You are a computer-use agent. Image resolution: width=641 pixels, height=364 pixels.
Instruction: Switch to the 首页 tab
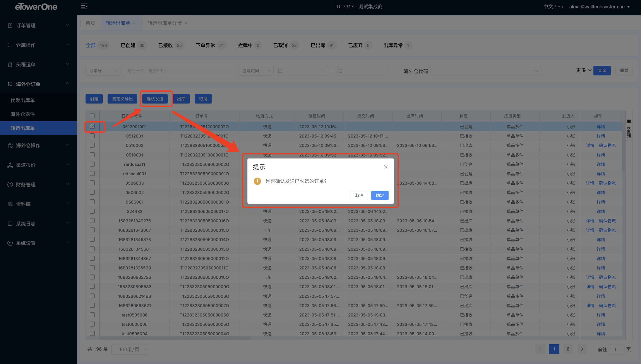pos(90,23)
